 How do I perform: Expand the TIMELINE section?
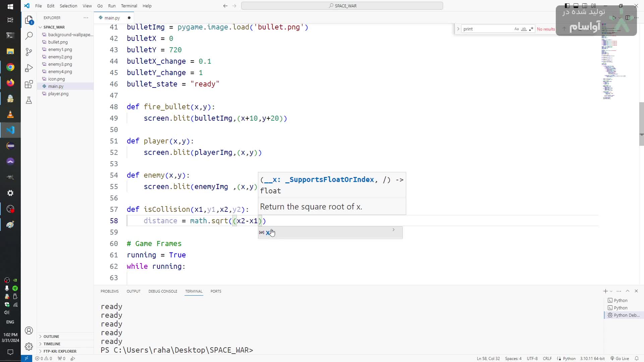pyautogui.click(x=52, y=344)
